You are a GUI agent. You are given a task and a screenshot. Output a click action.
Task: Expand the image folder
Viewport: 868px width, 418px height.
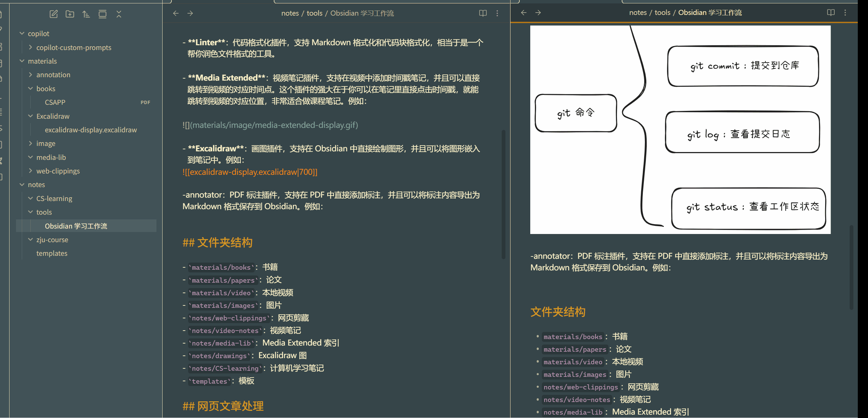[x=31, y=143]
